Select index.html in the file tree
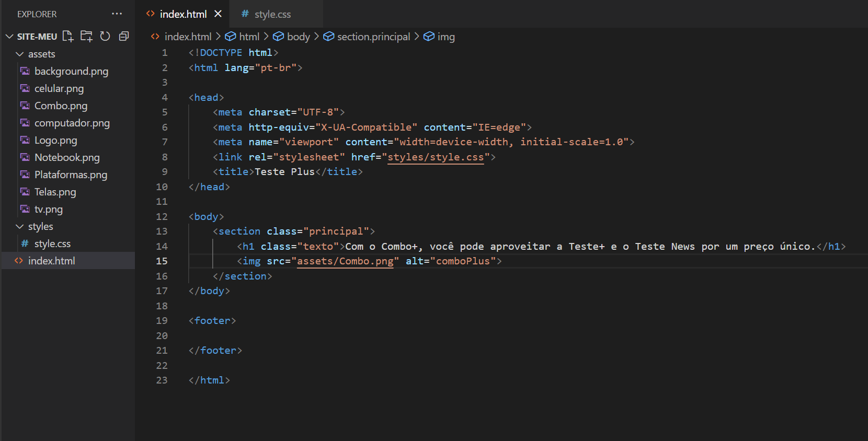The image size is (868, 441). 68,261
